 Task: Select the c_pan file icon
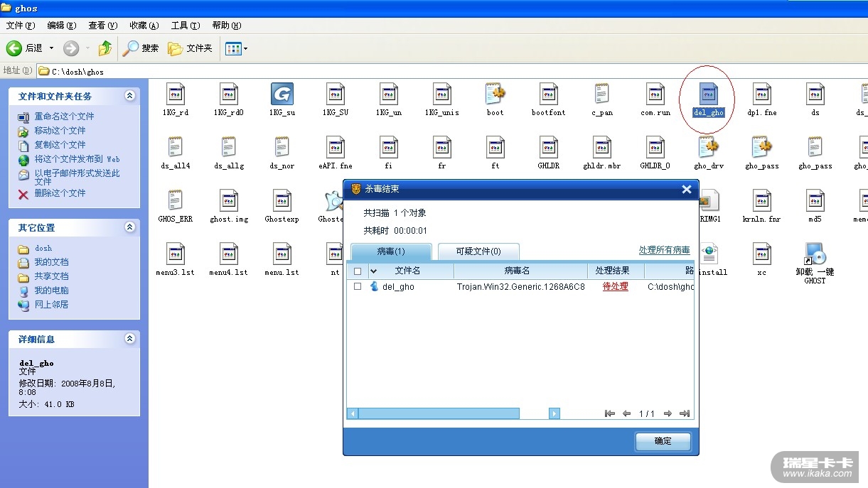point(602,94)
